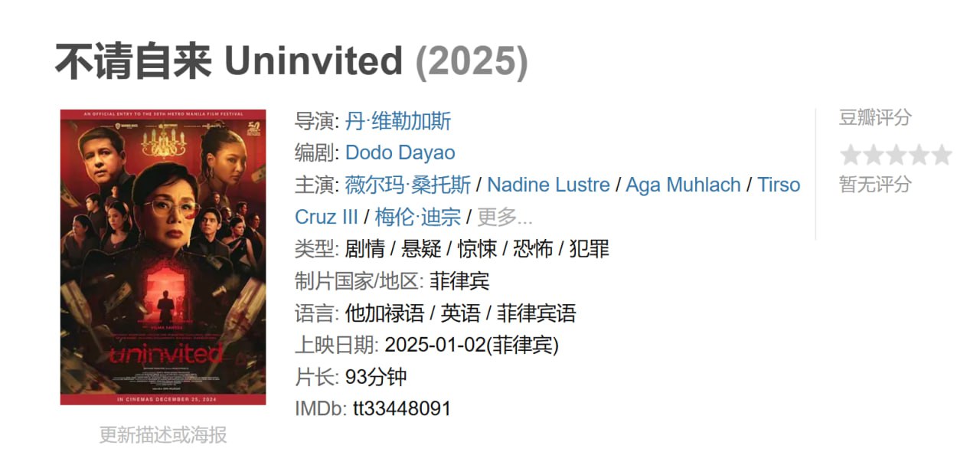Expand cast list with 更多...
The width and height of the screenshot is (980, 475).
(x=505, y=217)
